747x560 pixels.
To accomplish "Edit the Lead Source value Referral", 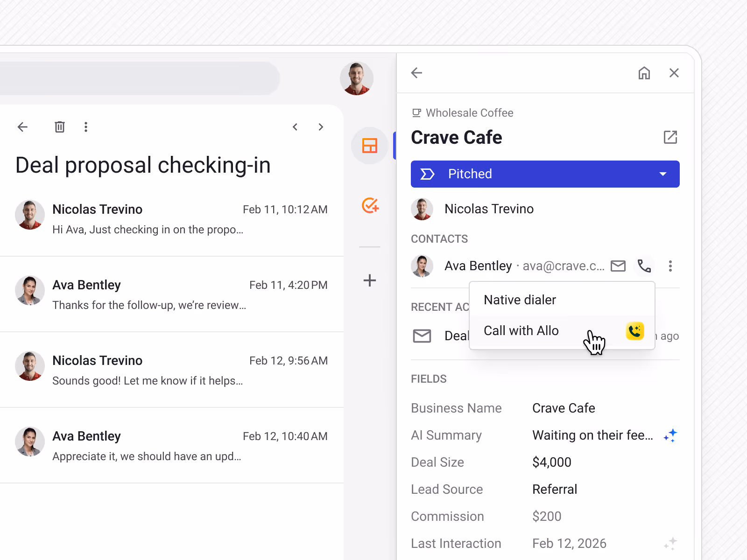I will (x=555, y=490).
